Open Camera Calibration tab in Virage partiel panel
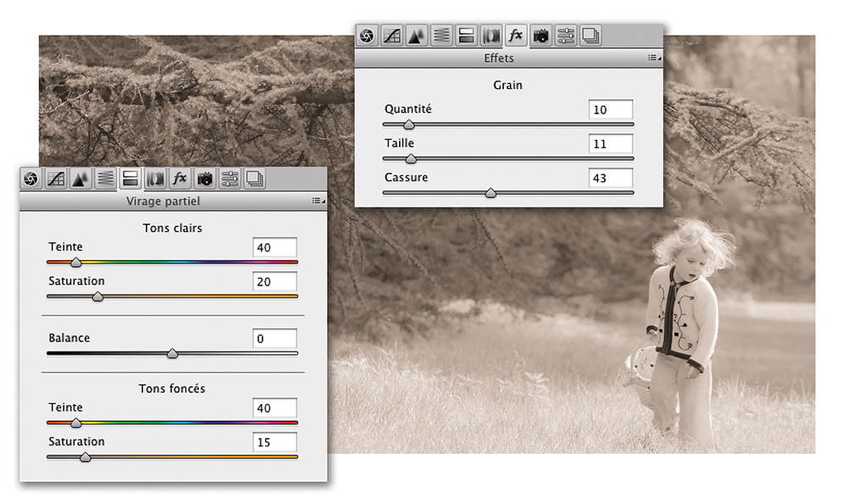The height and width of the screenshot is (504, 847). pyautogui.click(x=205, y=179)
